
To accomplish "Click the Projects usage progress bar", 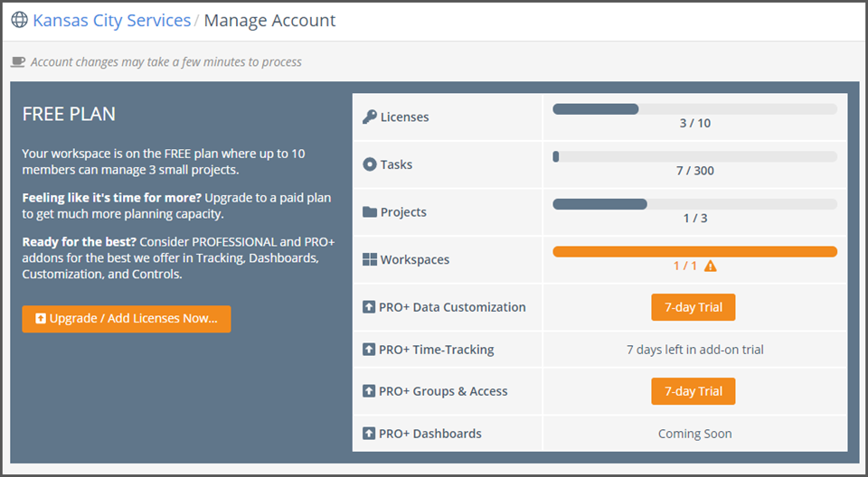I will pyautogui.click(x=694, y=204).
